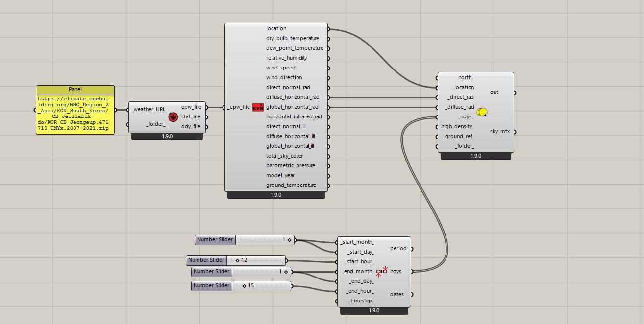
Task: Click the wind_speed output label
Action: (x=281, y=68)
